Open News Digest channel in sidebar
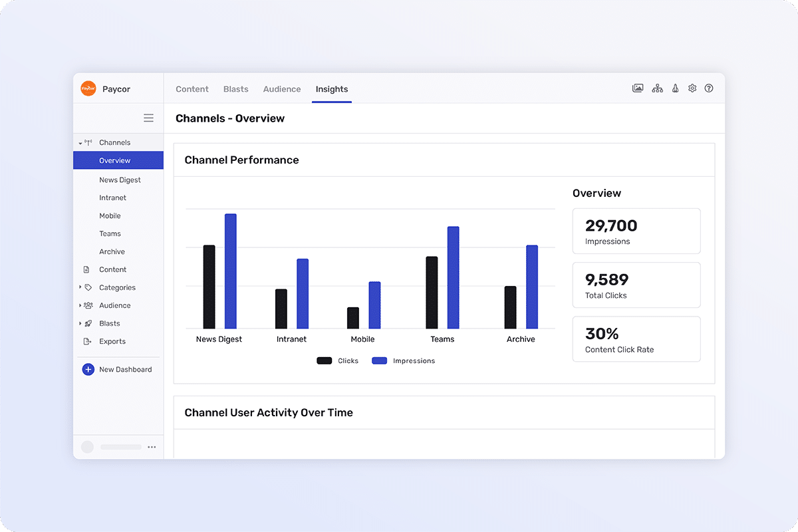This screenshot has width=798, height=532. pyautogui.click(x=120, y=180)
